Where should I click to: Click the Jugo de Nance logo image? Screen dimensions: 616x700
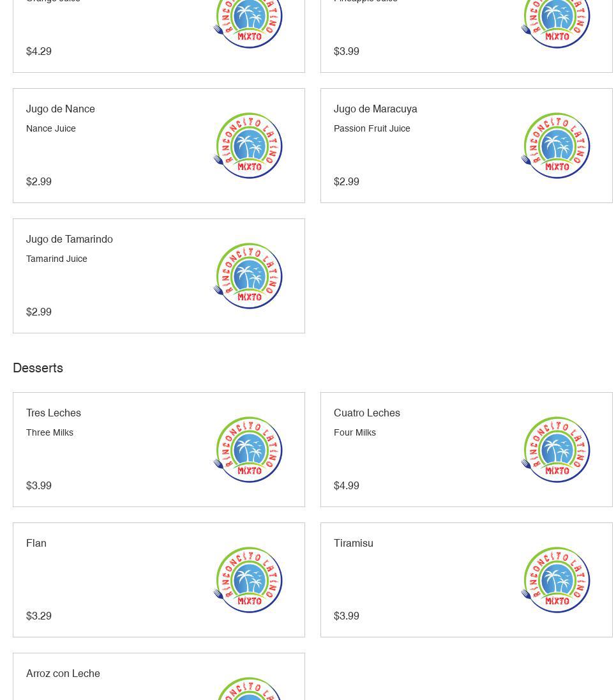click(248, 146)
